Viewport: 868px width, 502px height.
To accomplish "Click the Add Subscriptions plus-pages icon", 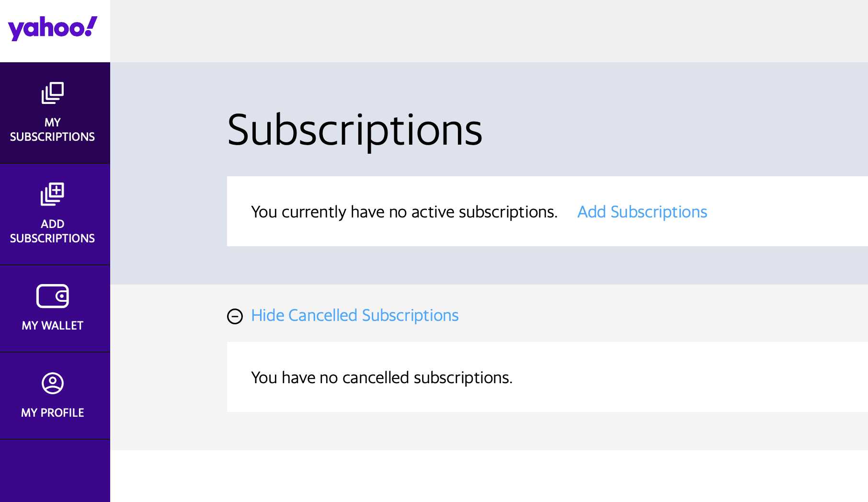I will pos(53,194).
